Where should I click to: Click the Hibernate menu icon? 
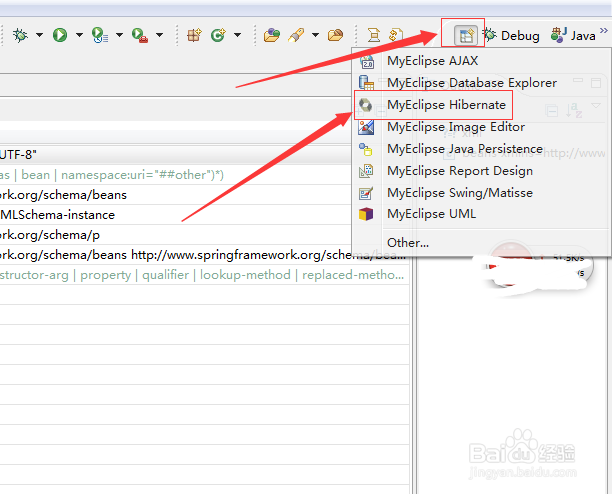365,105
